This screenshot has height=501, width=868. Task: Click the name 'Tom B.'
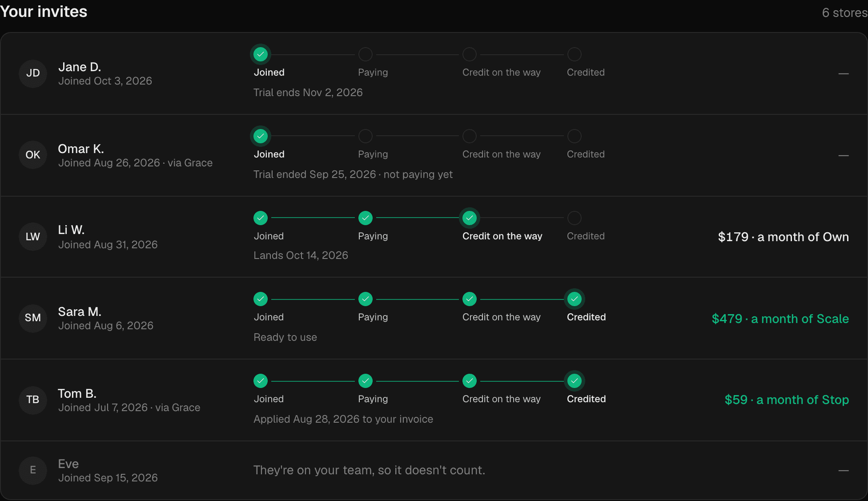click(x=77, y=394)
